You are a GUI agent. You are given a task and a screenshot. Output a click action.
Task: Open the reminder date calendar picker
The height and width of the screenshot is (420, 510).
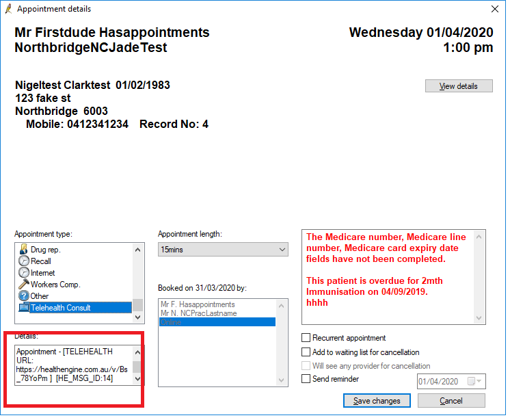point(471,381)
